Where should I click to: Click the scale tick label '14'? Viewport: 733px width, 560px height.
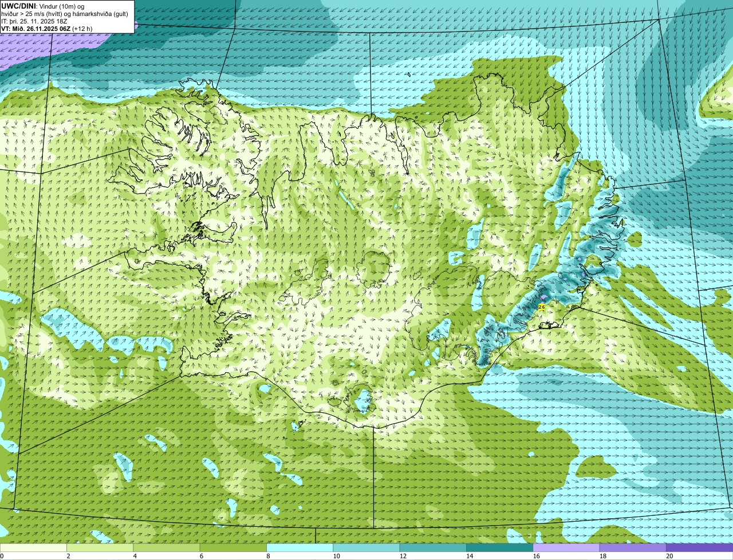point(469,556)
